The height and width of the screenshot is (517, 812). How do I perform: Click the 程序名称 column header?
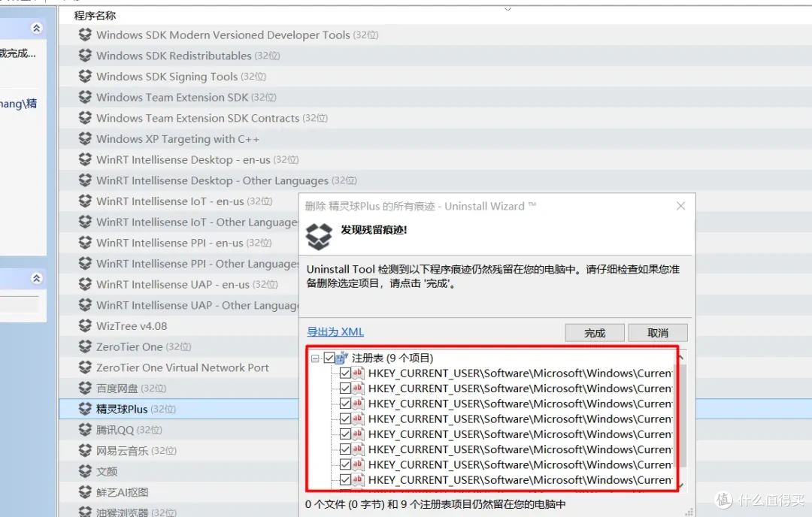click(95, 16)
